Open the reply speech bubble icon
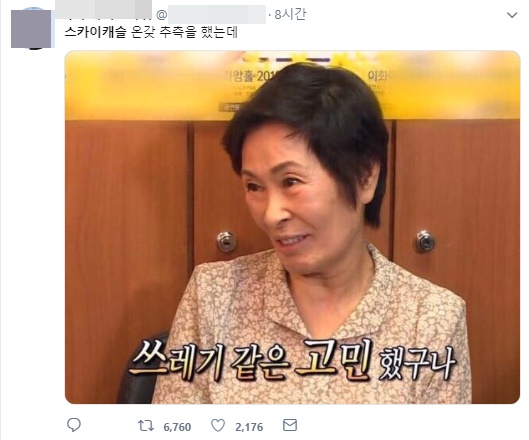 [74, 425]
